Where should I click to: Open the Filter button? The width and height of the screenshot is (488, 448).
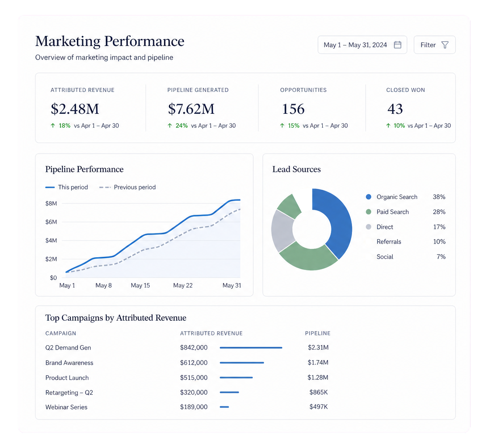[435, 45]
